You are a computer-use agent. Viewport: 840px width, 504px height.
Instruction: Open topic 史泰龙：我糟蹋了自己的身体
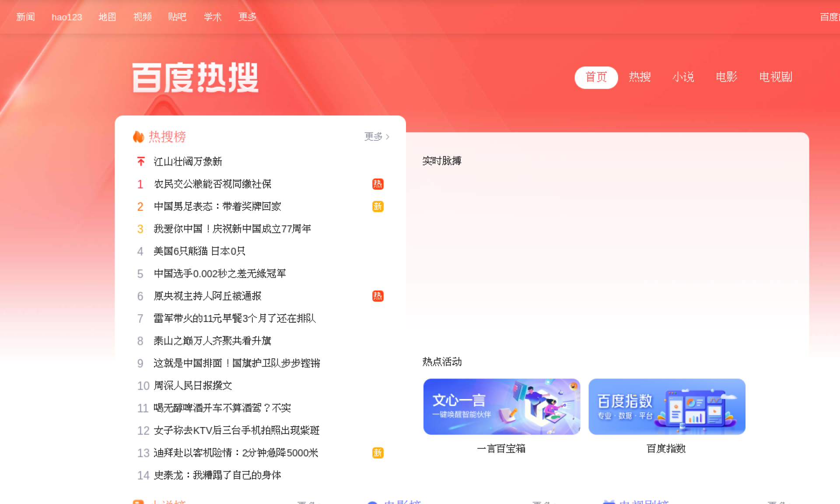click(x=217, y=475)
